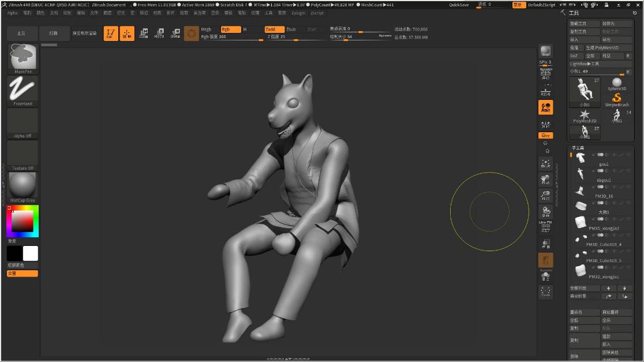Click the Move view hand icon
644x362 pixels.
click(x=545, y=180)
